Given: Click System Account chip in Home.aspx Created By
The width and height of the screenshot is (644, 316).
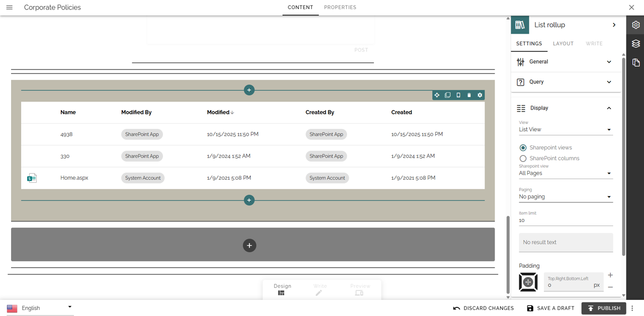Looking at the screenshot, I should click(x=327, y=178).
